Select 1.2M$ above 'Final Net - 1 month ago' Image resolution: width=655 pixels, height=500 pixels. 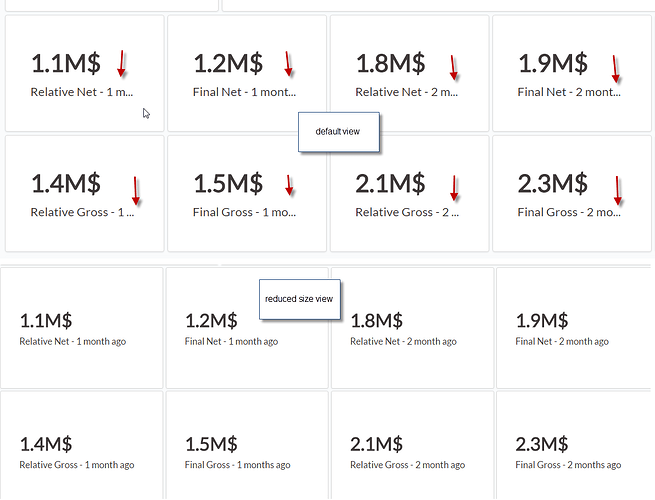click(211, 321)
